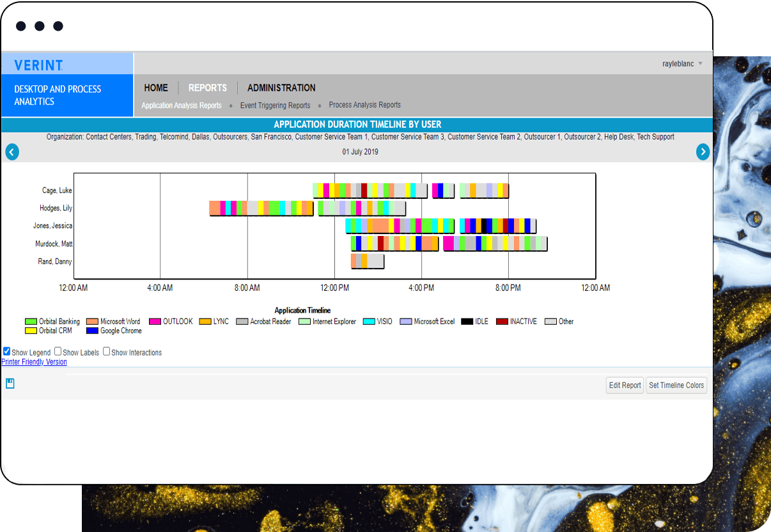Viewport: 771px width, 532px height.
Task: Open the Printer Friendly Version link
Action: pos(34,362)
